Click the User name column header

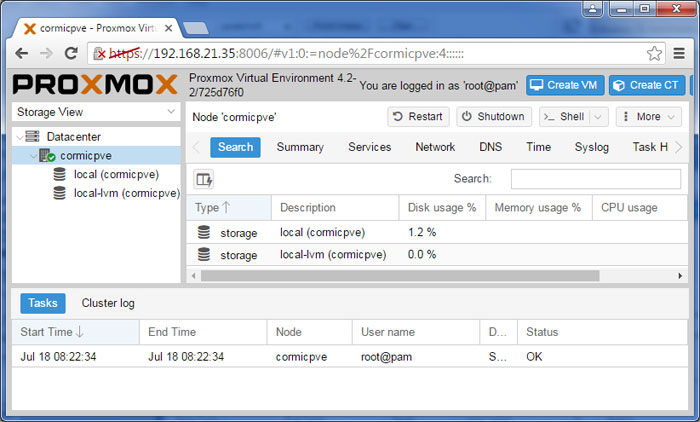coord(416,332)
